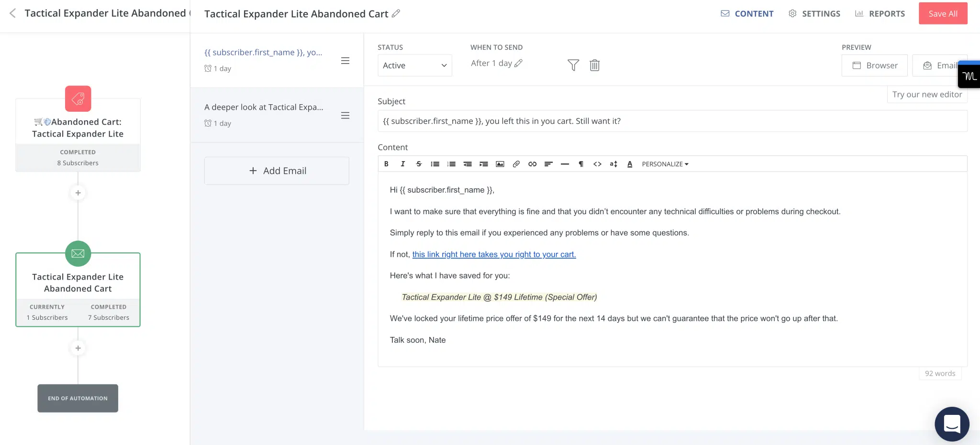Screen dimensions: 980x445
Task: Increase indent in the editor
Action: pyautogui.click(x=484, y=164)
